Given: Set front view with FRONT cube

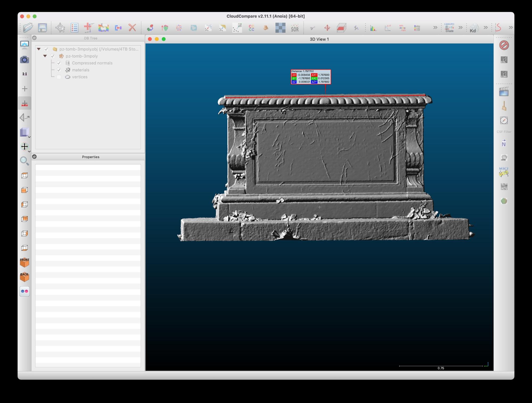Looking at the screenshot, I should point(24,263).
